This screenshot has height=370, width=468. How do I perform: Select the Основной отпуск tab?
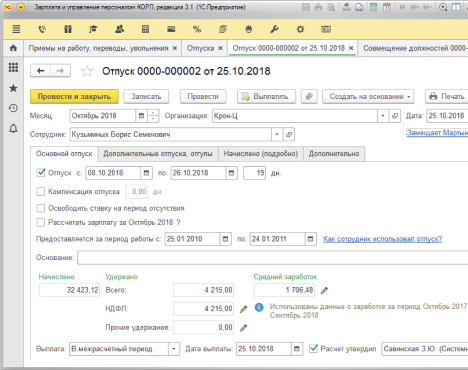(64, 154)
